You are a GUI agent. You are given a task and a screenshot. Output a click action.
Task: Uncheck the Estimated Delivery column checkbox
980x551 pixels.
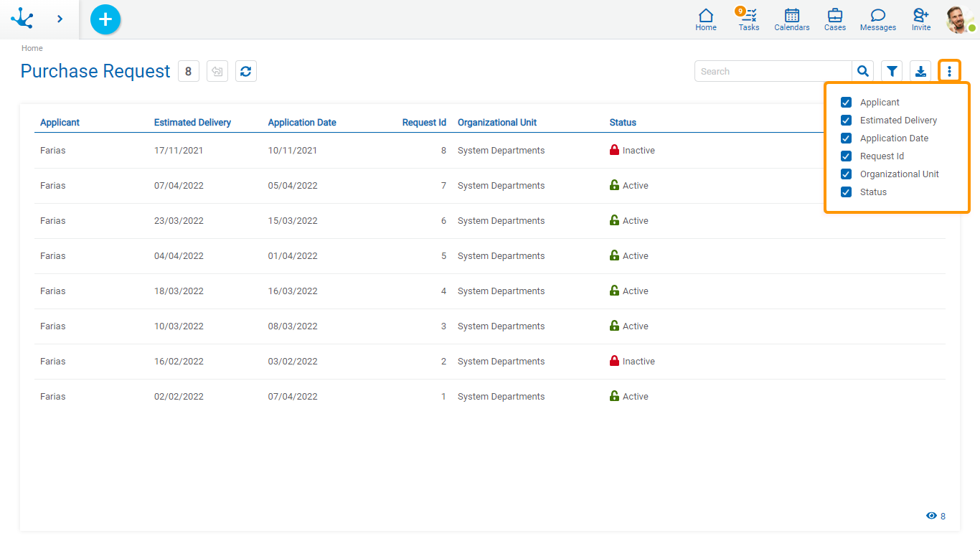(846, 121)
